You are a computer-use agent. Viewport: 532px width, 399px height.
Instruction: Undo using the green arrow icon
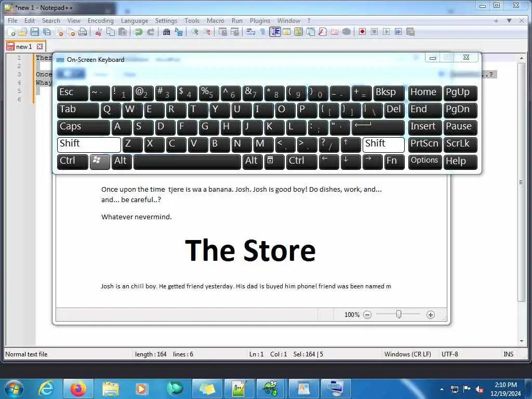(138, 32)
